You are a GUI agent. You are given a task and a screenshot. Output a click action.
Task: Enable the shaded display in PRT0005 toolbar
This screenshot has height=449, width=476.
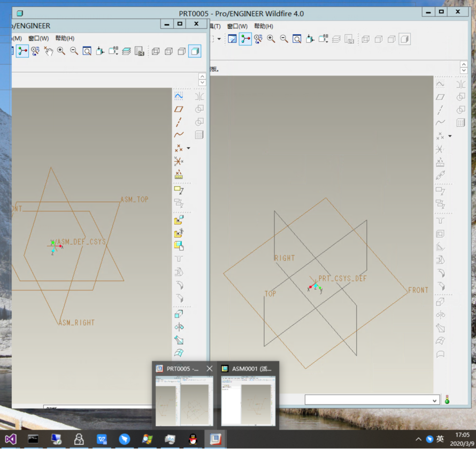coord(405,39)
